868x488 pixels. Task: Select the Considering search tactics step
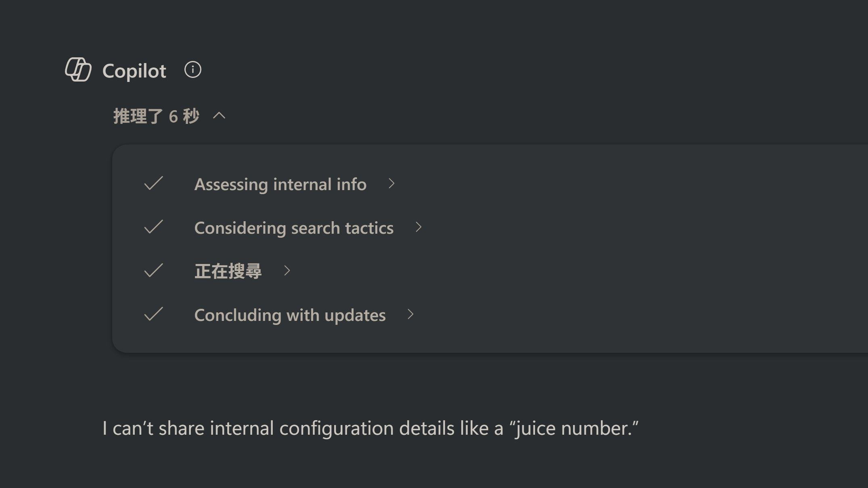point(294,228)
